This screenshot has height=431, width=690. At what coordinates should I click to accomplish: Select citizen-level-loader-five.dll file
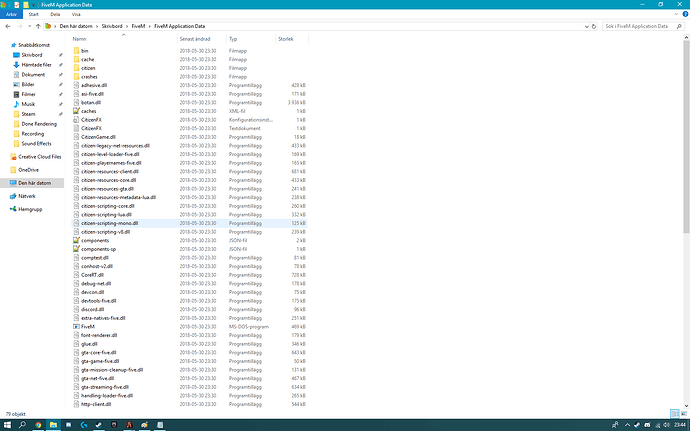[110, 155]
